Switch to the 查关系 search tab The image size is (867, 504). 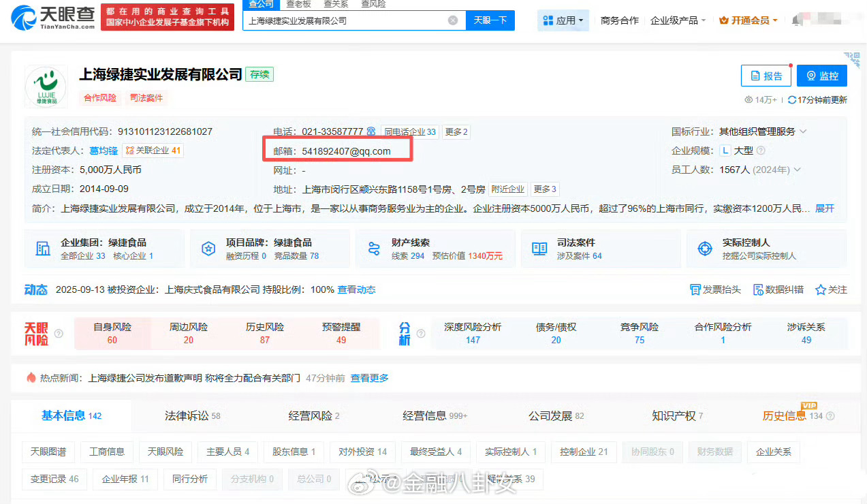point(336,4)
